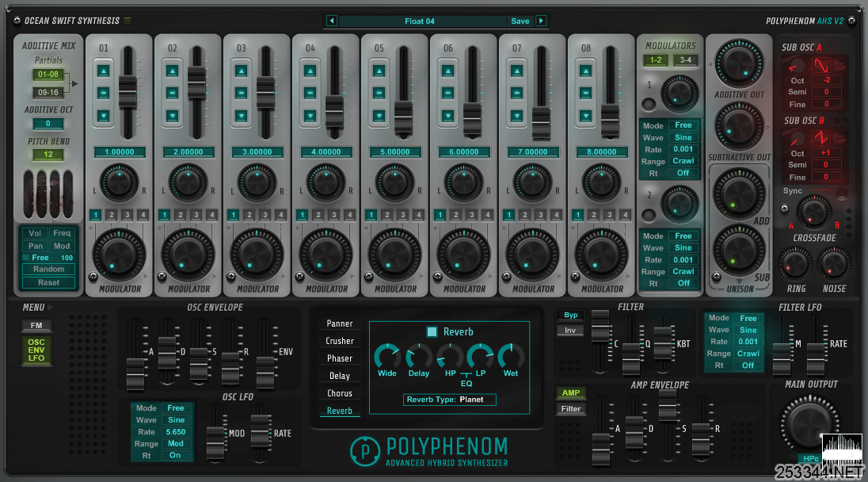Click the down arrow on oscillator 08

(586, 116)
